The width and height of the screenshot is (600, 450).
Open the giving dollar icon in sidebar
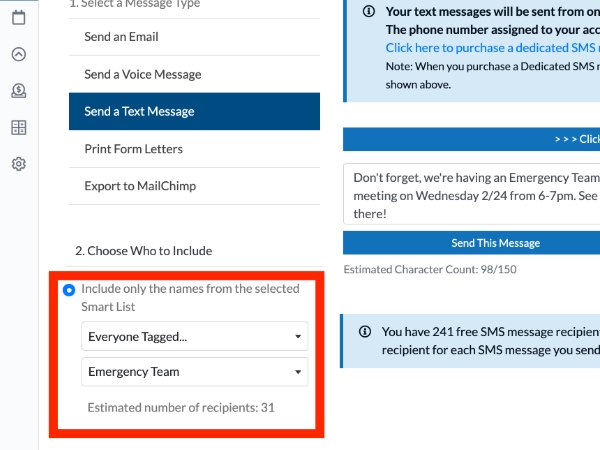[18, 91]
